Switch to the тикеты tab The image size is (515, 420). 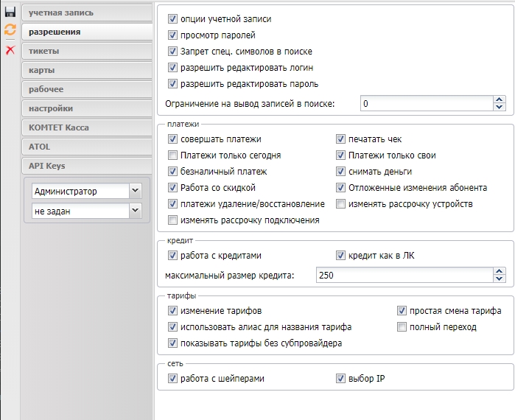(86, 51)
